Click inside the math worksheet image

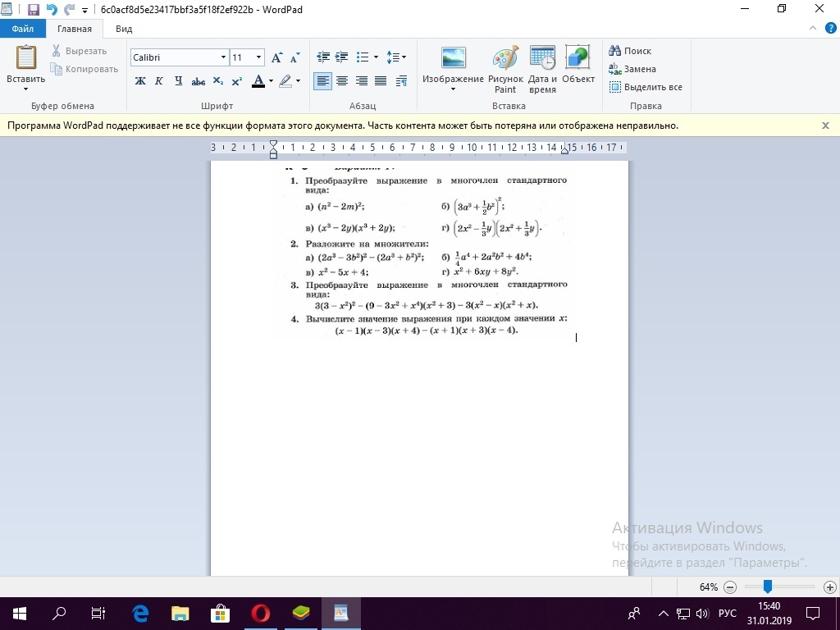coord(427,252)
